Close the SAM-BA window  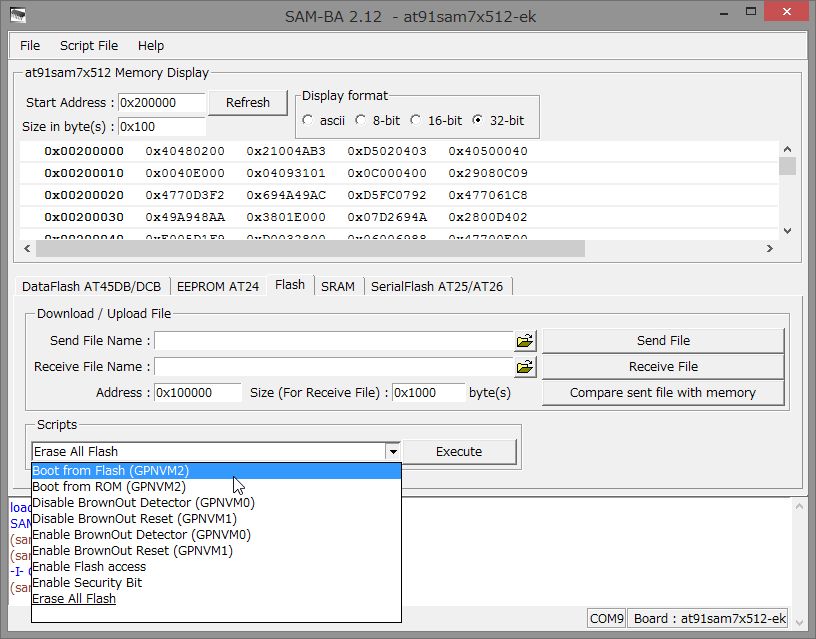coord(787,11)
